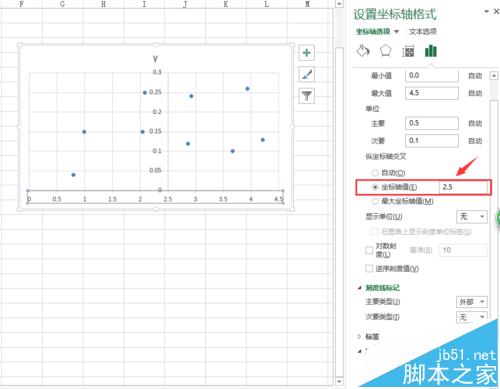The width and height of the screenshot is (500, 389).
Task: Select column header G
Action: [62, 4]
